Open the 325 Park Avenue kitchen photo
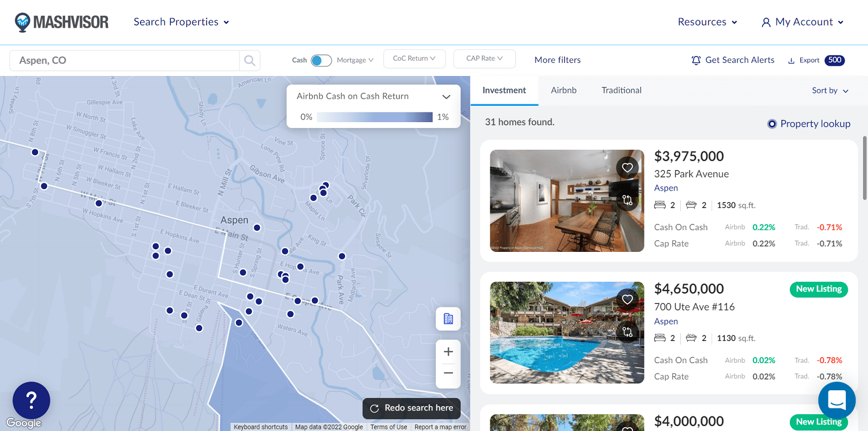 tap(567, 201)
